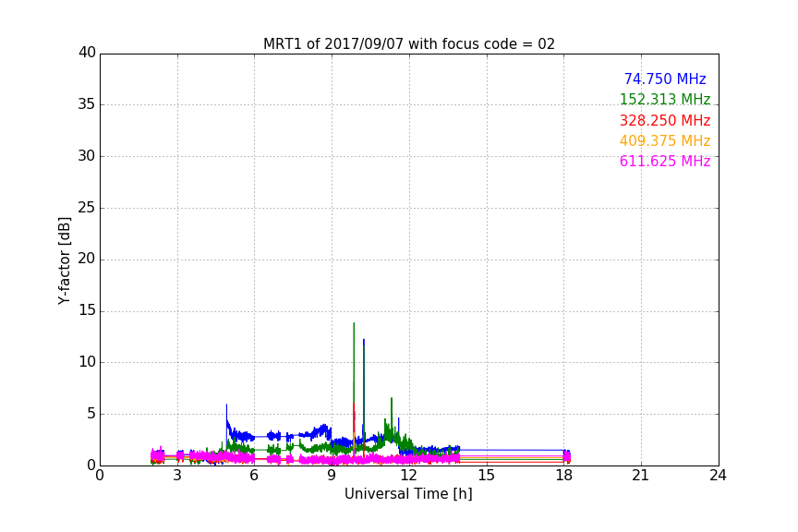The width and height of the screenshot is (798, 532).
Task: Click the x-axis tick label 6
Action: [254, 476]
